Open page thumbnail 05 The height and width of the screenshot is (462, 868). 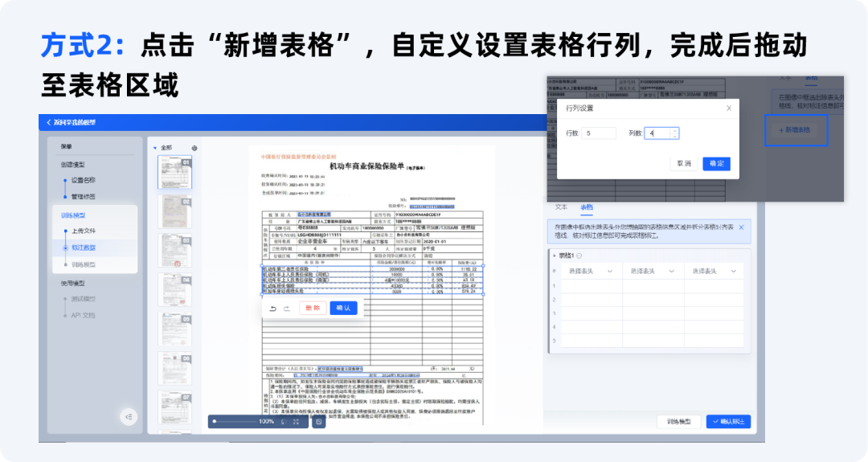pyautogui.click(x=175, y=329)
